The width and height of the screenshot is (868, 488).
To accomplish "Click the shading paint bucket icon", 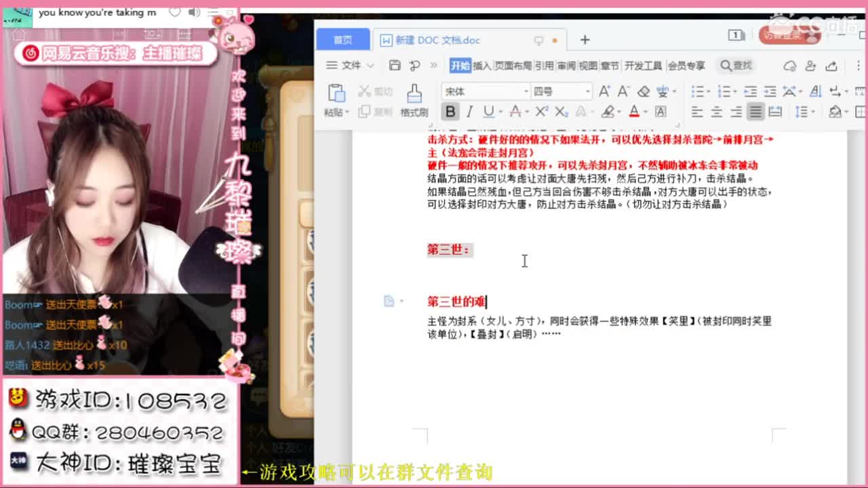I will click(836, 112).
